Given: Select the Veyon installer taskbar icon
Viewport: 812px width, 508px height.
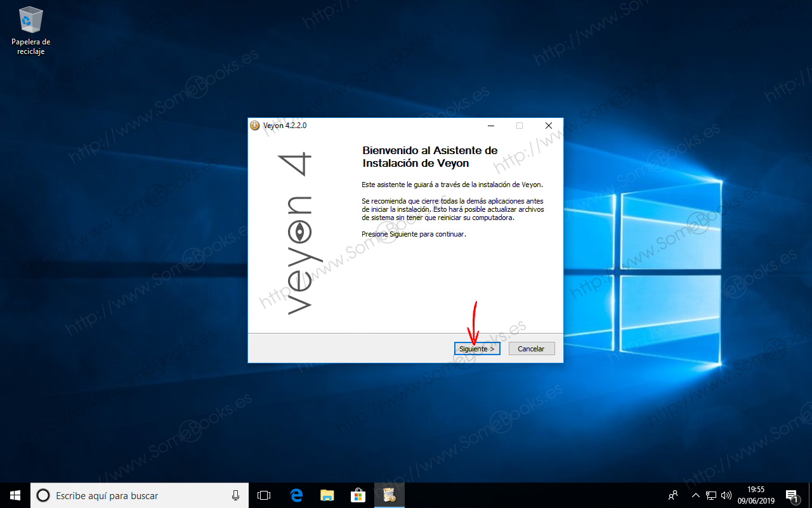Looking at the screenshot, I should (x=389, y=495).
